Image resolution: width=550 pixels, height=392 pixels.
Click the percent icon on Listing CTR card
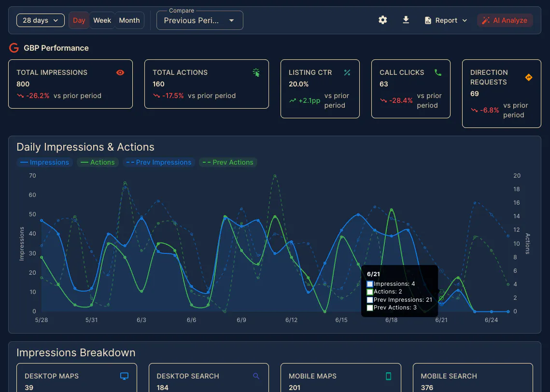click(x=347, y=72)
